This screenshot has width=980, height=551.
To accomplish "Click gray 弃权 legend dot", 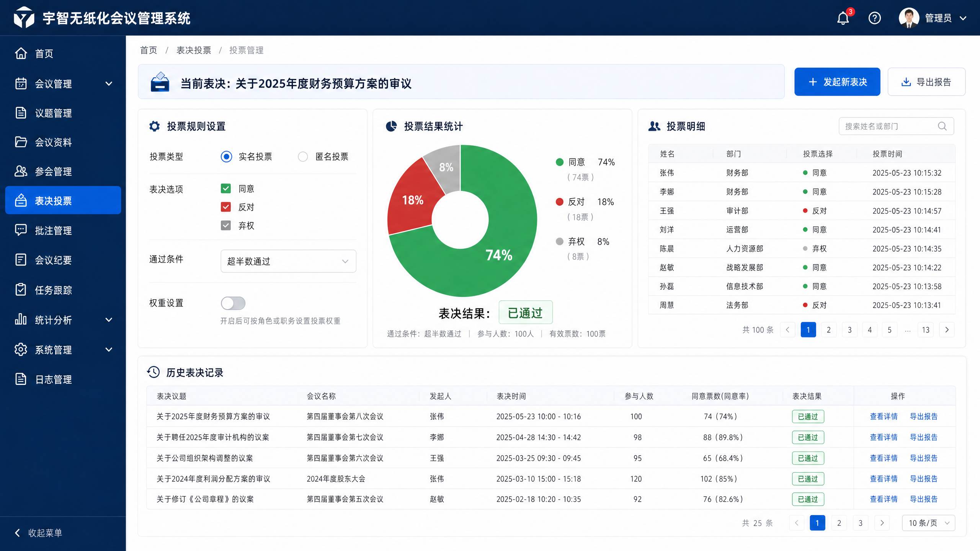I will coord(560,241).
